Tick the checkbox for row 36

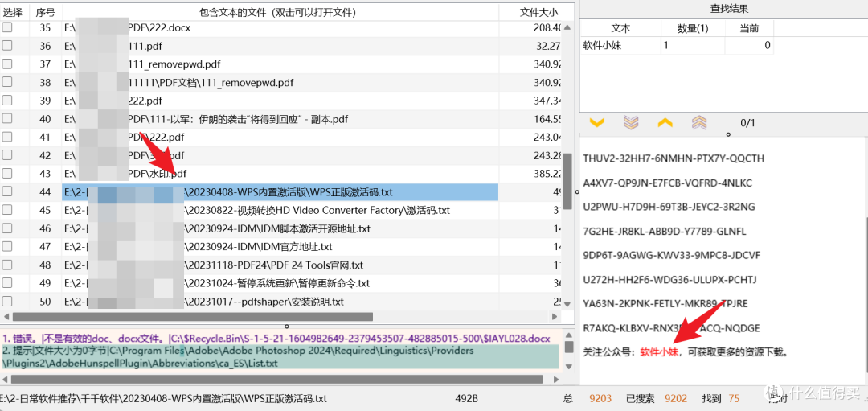pyautogui.click(x=6, y=46)
